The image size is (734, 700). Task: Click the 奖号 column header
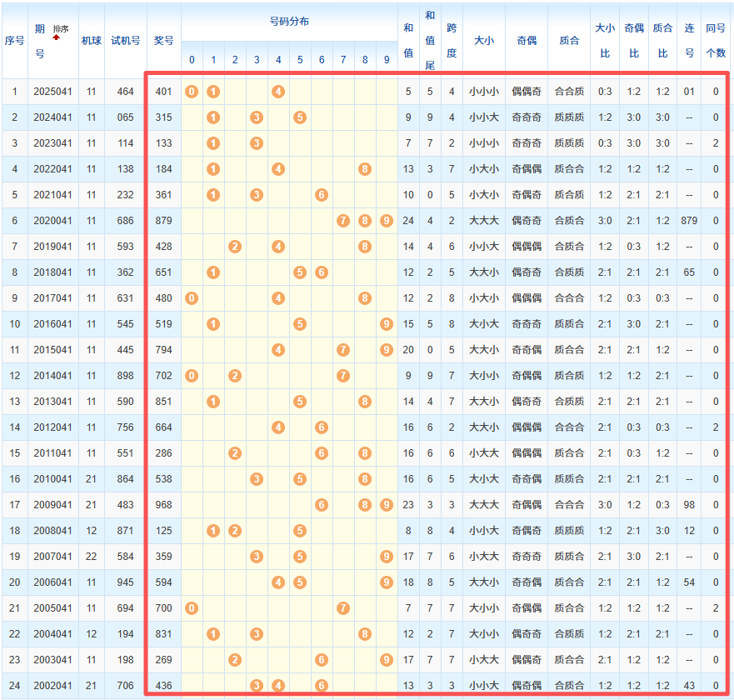tap(164, 40)
